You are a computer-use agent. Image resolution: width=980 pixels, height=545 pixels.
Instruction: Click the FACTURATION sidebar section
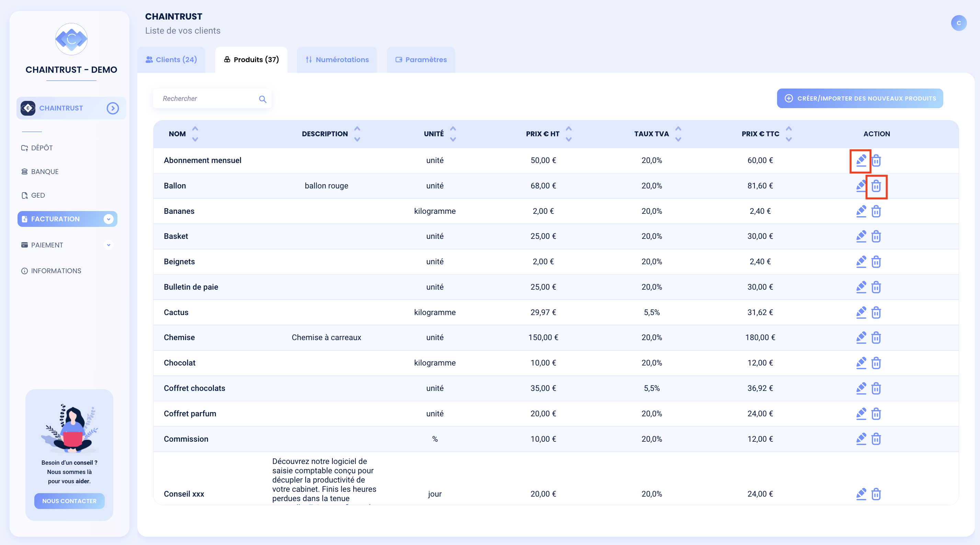67,219
